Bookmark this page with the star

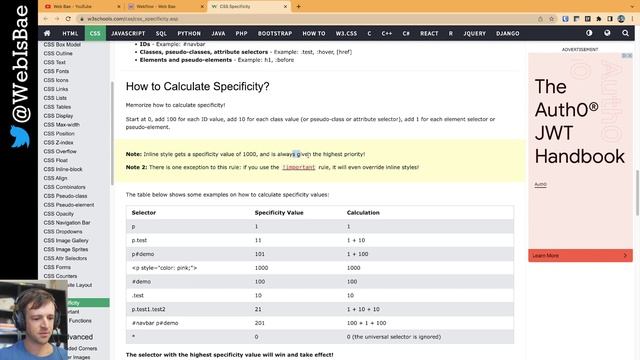[x=551, y=19]
